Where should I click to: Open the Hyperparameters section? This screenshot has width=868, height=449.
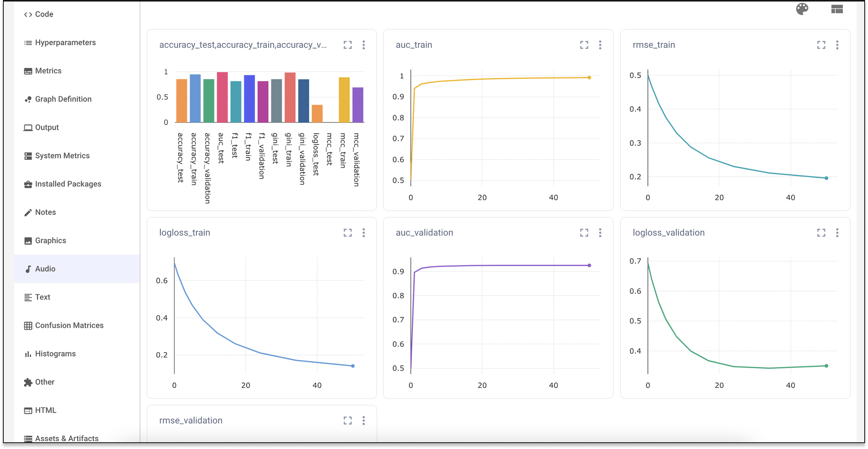pos(77,42)
